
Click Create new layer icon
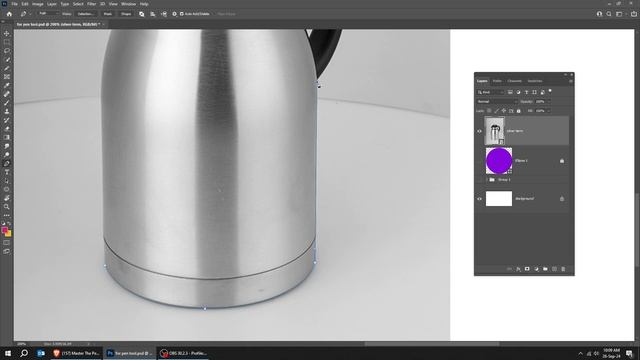[554, 269]
